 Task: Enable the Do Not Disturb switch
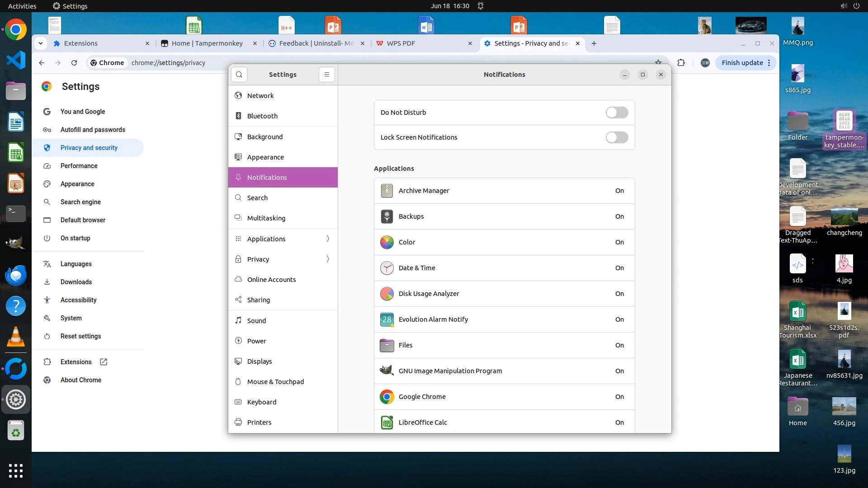(617, 113)
